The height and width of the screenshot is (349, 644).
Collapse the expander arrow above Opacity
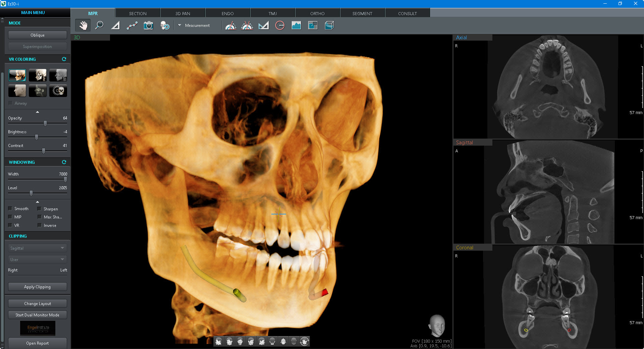38,112
